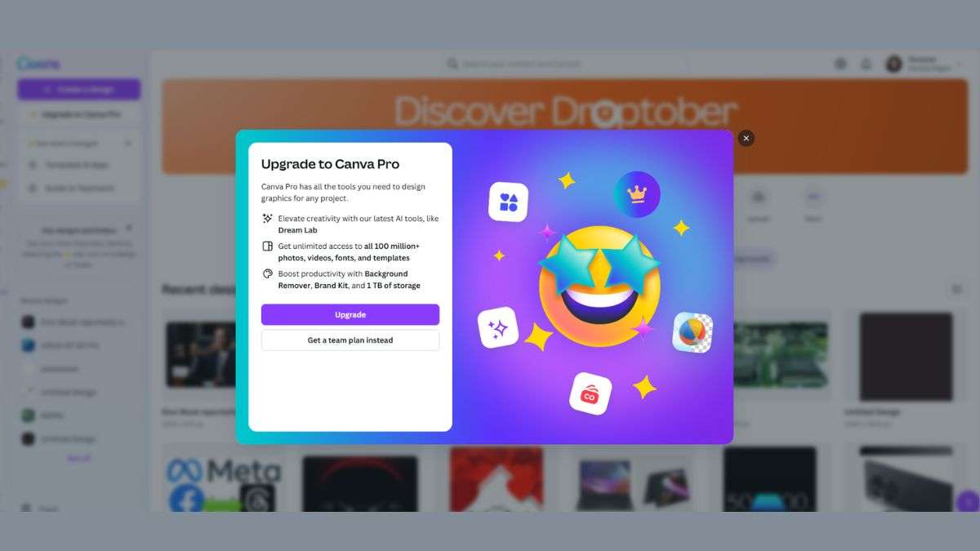Open the settings gear icon in header
The height and width of the screenshot is (551, 980).
click(x=840, y=64)
